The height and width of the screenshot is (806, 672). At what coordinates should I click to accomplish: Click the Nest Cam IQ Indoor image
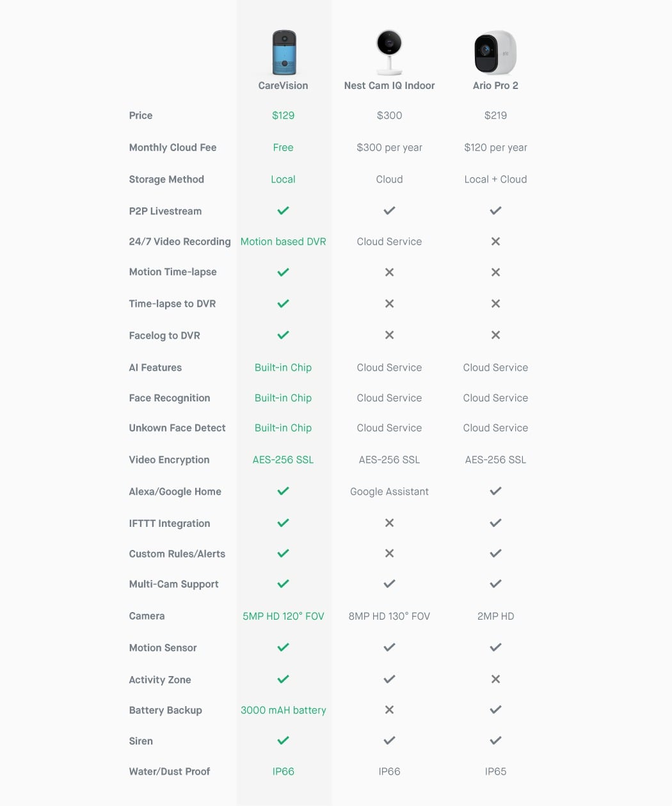(x=389, y=52)
